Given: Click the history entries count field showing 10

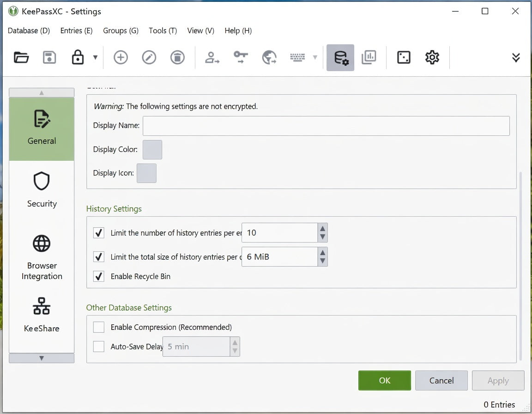Looking at the screenshot, I should point(279,233).
